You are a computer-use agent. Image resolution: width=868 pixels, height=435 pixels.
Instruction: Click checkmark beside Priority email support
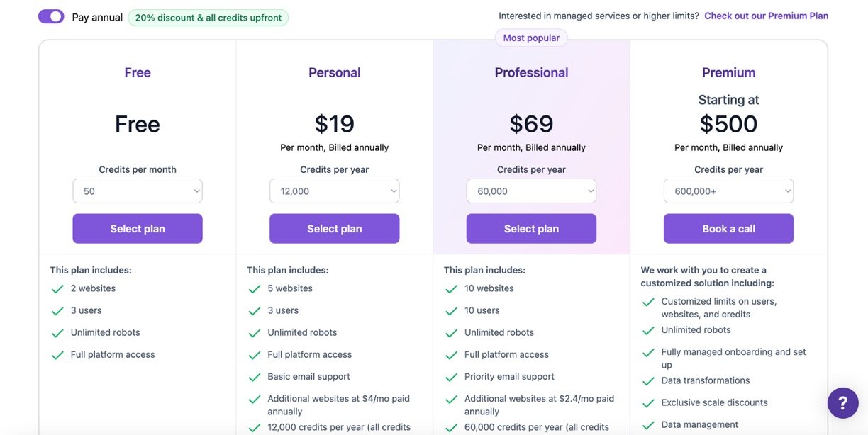(x=451, y=377)
